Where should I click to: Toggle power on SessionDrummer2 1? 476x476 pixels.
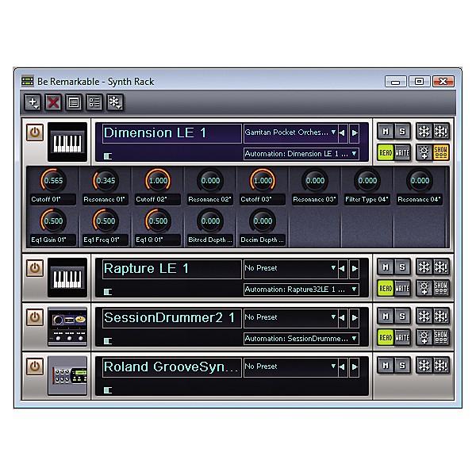point(35,317)
